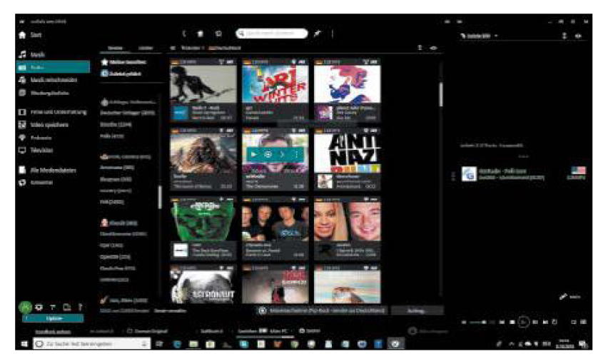Go back with the arrow in top toolbar
608x364 pixels.
[x=184, y=34]
